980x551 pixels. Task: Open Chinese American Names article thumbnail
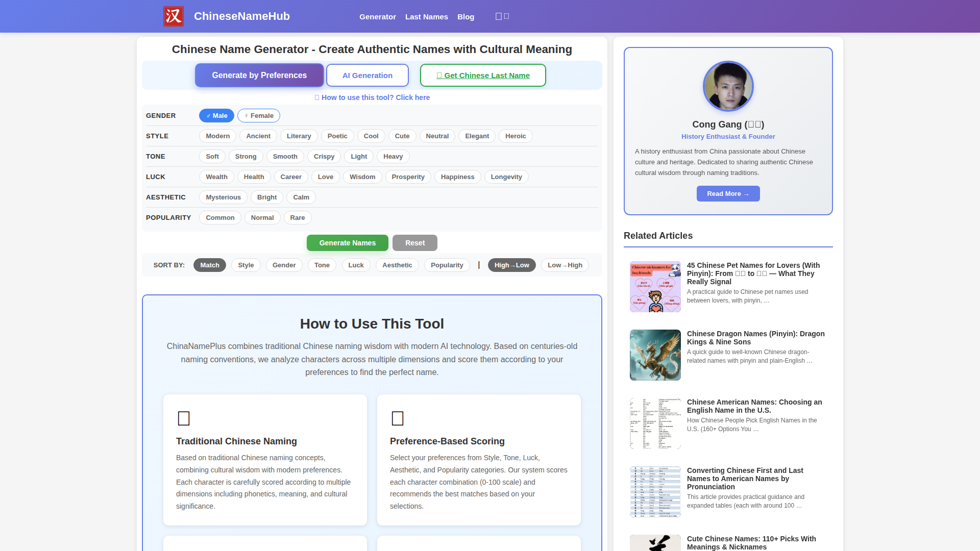pyautogui.click(x=655, y=423)
